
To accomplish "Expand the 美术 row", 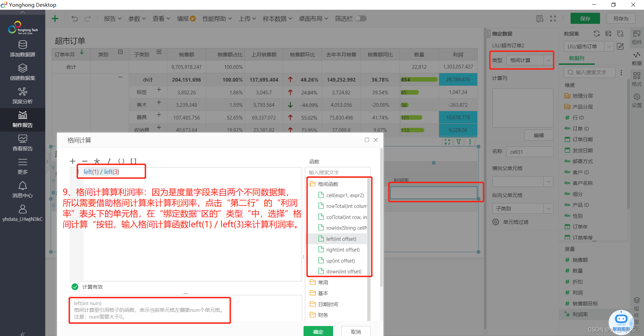I will [x=159, y=102].
